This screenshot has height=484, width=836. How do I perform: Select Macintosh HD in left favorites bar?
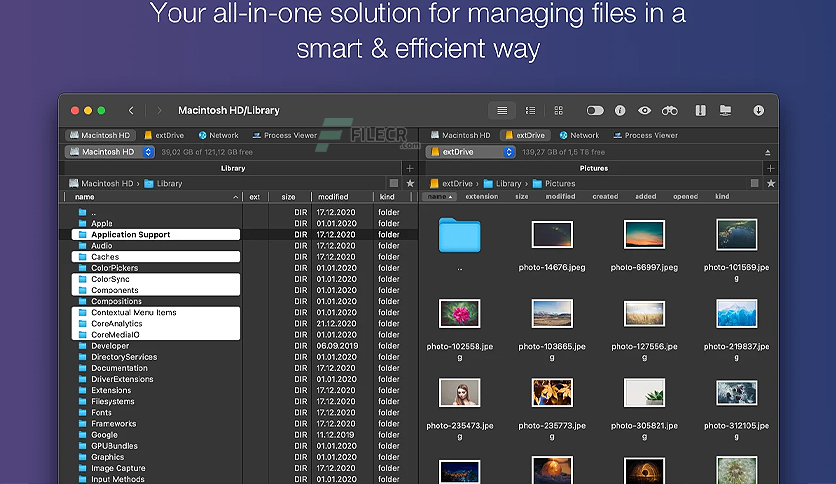click(100, 135)
